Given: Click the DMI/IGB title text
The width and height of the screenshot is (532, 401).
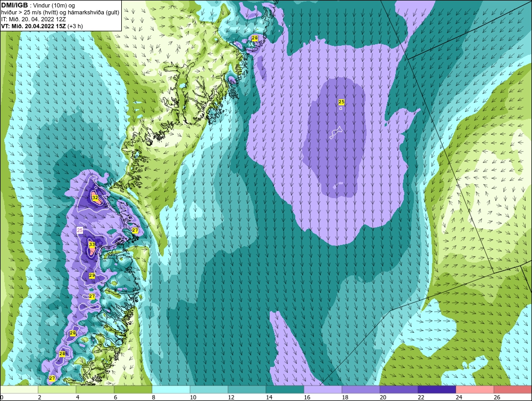Looking at the screenshot, I should [14, 5].
